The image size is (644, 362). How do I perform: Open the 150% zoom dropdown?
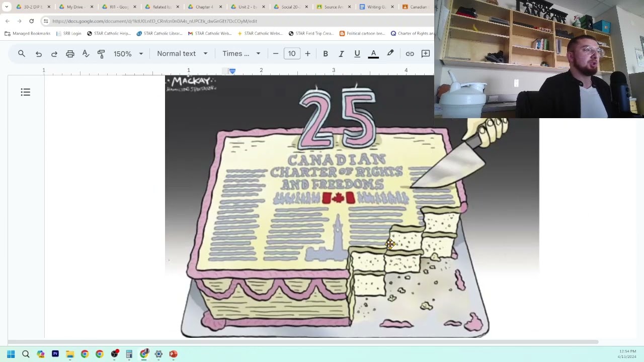(128, 54)
